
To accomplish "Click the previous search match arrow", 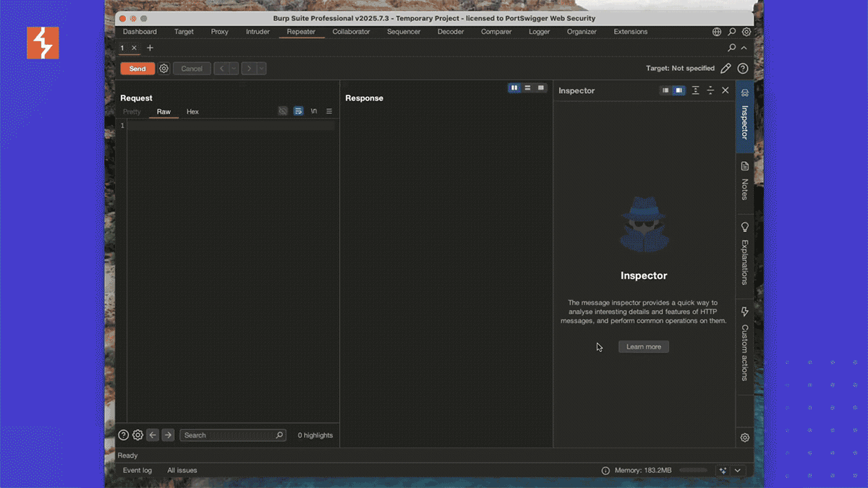I will pyautogui.click(x=153, y=435).
